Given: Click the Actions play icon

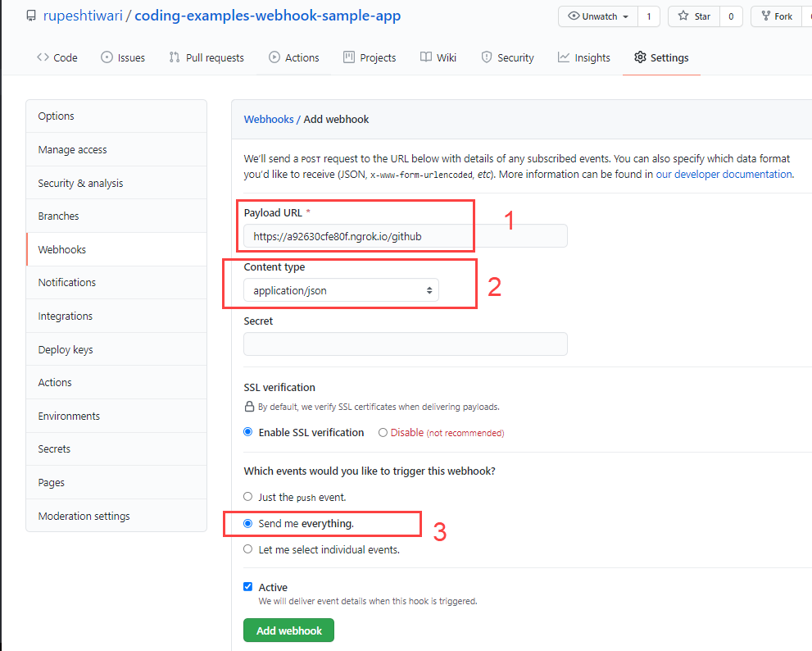Looking at the screenshot, I should coord(274,57).
